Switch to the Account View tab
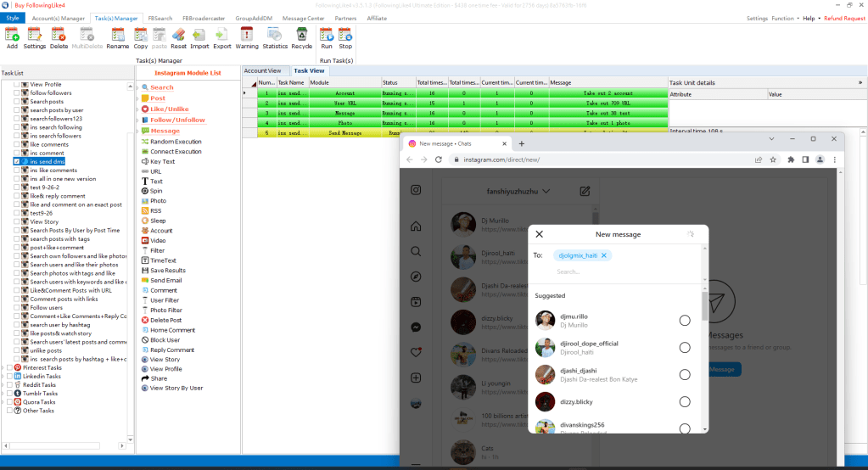 tap(263, 71)
